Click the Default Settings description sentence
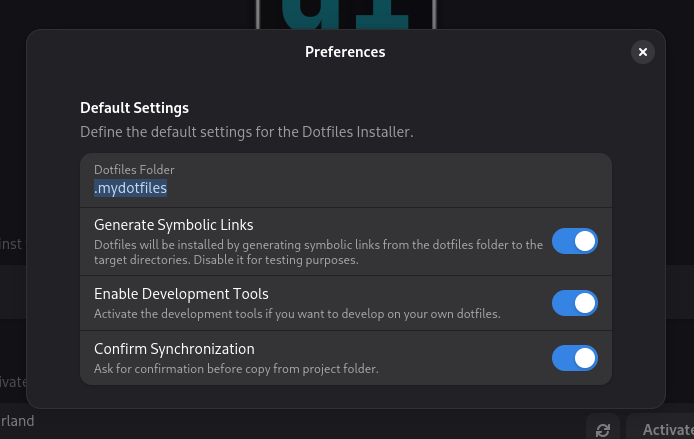Image resolution: width=694 pixels, height=439 pixels. (x=246, y=131)
